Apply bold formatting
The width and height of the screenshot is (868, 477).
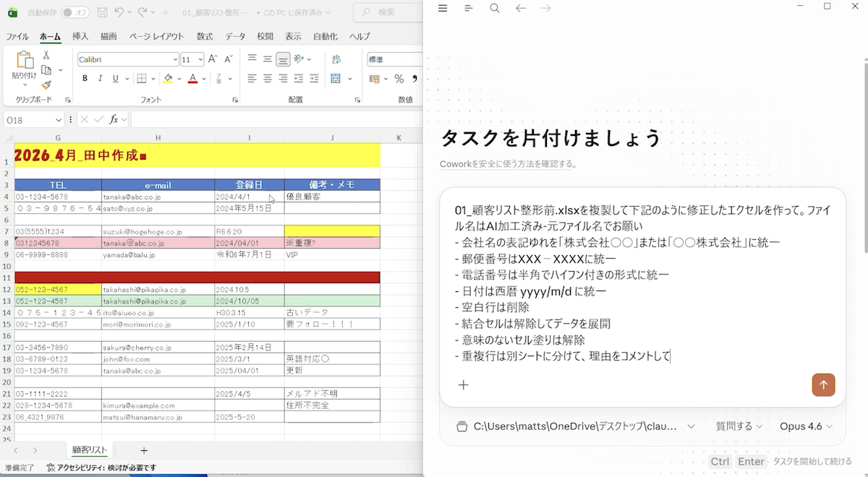pos(85,79)
